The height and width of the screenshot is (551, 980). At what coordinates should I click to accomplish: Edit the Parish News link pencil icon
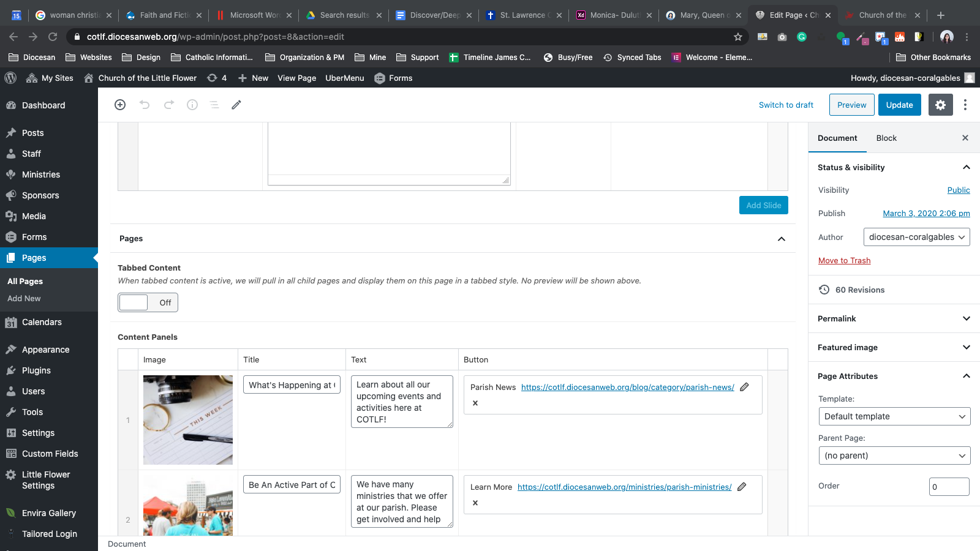745,387
